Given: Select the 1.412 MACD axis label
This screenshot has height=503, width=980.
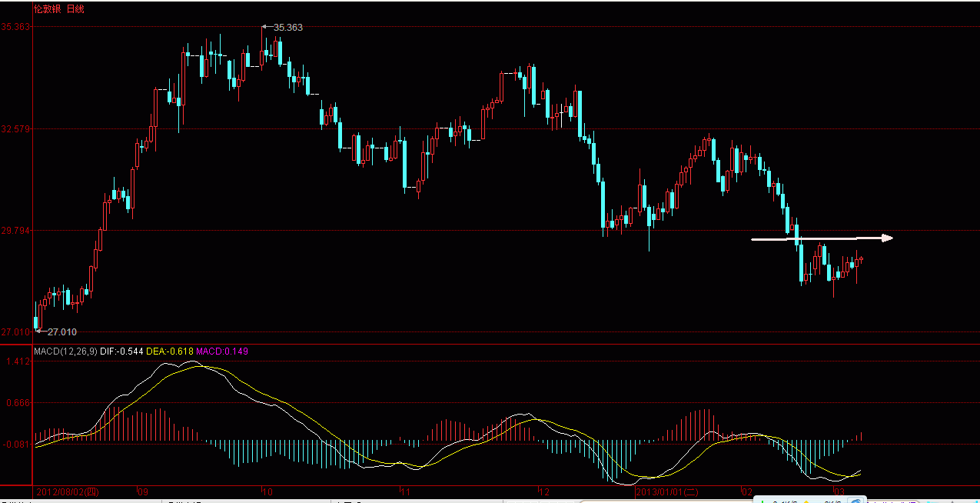Looking at the screenshot, I should coord(18,361).
